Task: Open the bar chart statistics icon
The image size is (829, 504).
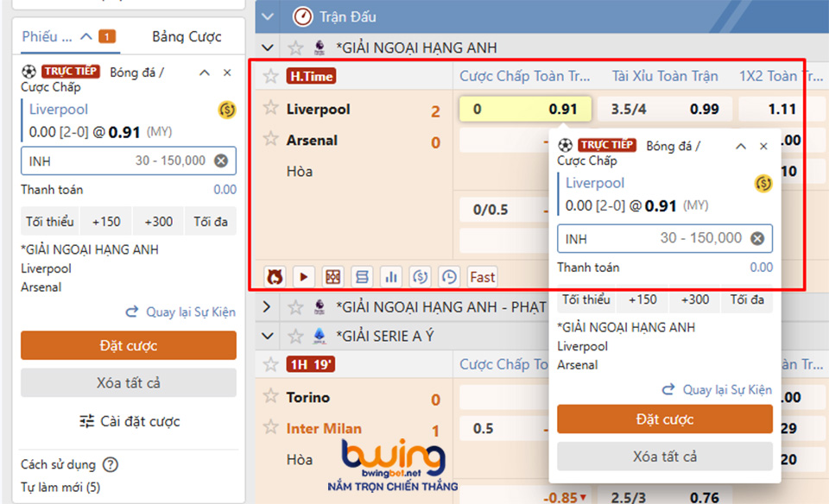Action: [391, 277]
